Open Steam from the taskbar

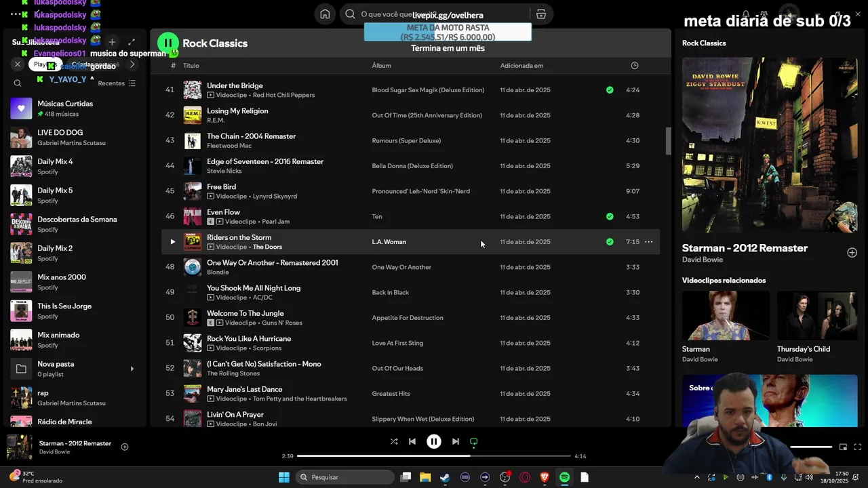(445, 477)
